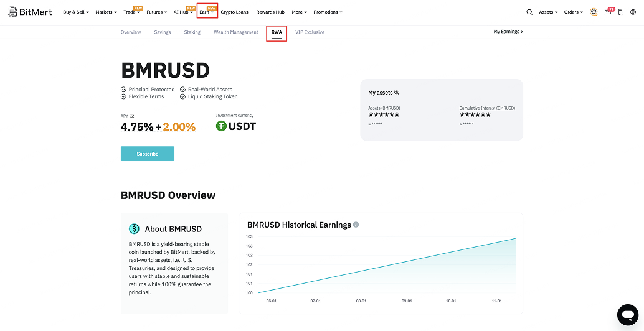Click the BitMart logo
The width and height of the screenshot is (644, 331).
(30, 12)
